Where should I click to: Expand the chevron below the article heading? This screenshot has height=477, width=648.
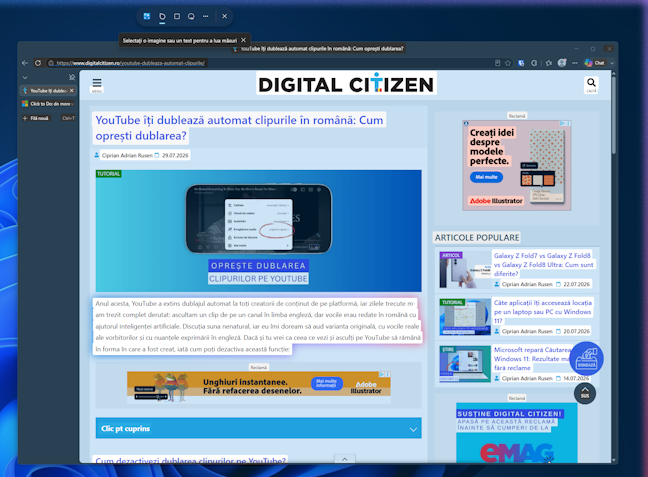click(344, 459)
